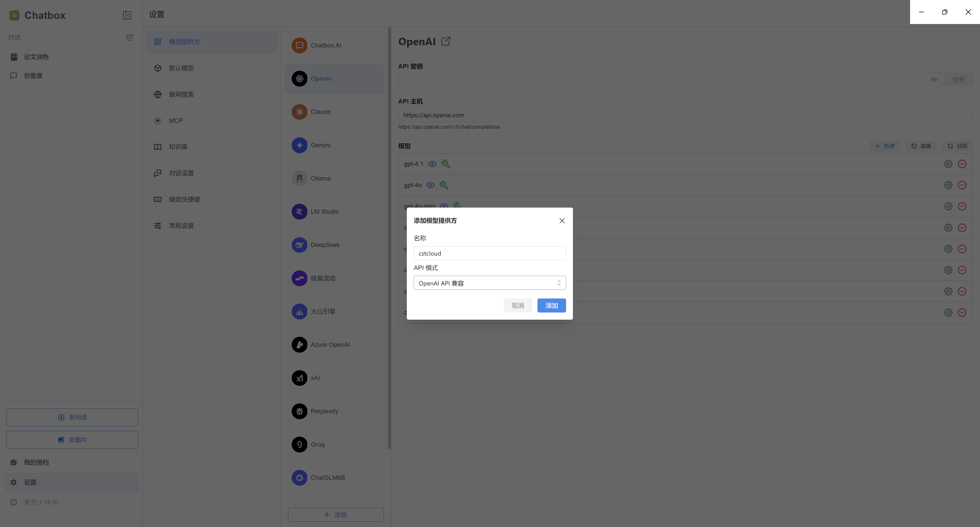This screenshot has width=980, height=527.
Task: Click the blue 添加 button in dialog
Action: coord(551,306)
